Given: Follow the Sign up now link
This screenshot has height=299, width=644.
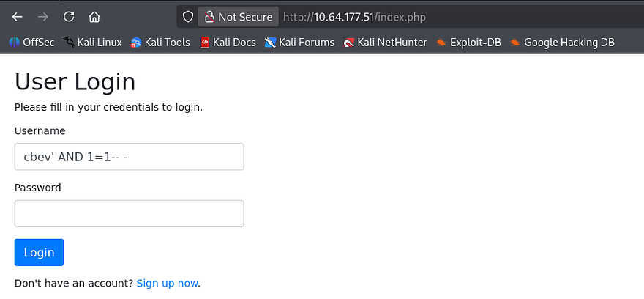Looking at the screenshot, I should (167, 283).
